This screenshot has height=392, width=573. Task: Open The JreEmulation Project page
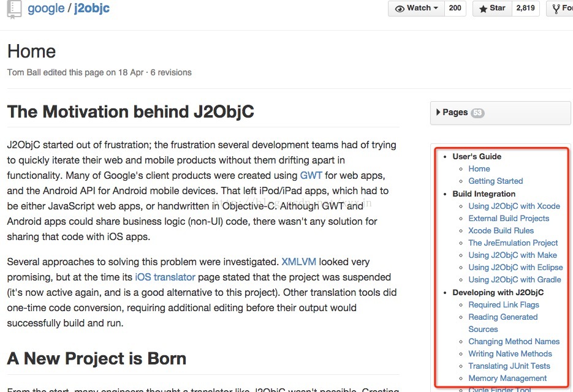click(513, 243)
